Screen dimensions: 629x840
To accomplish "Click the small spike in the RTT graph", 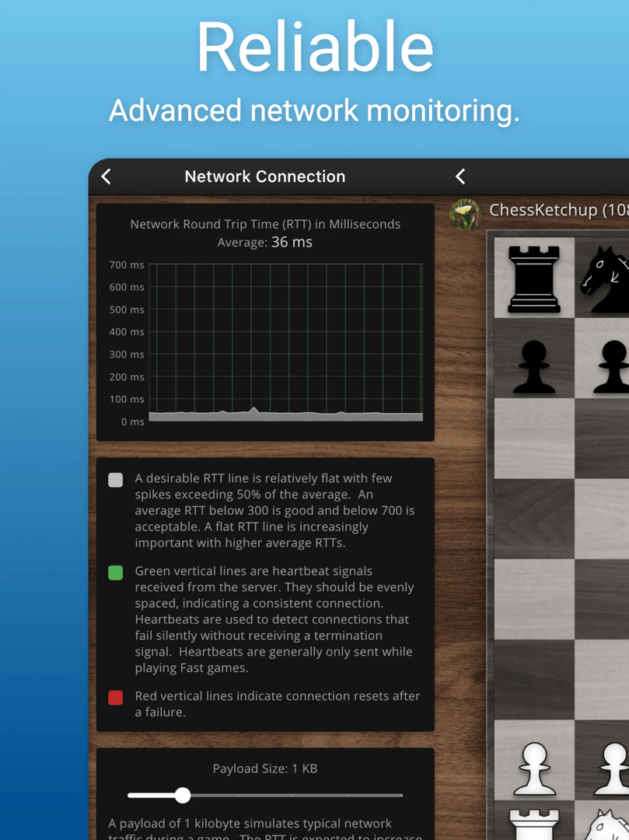I will [x=253, y=409].
